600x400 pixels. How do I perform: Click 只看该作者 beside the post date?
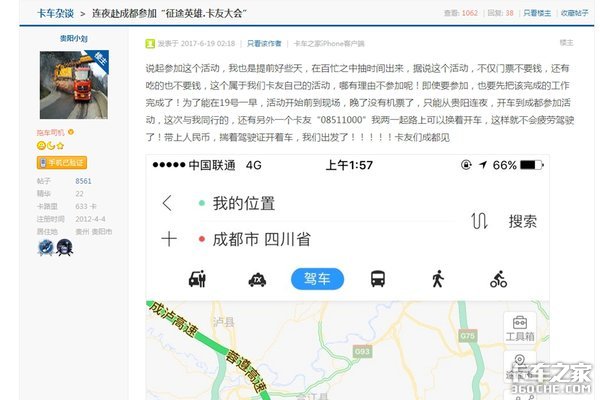coord(264,44)
